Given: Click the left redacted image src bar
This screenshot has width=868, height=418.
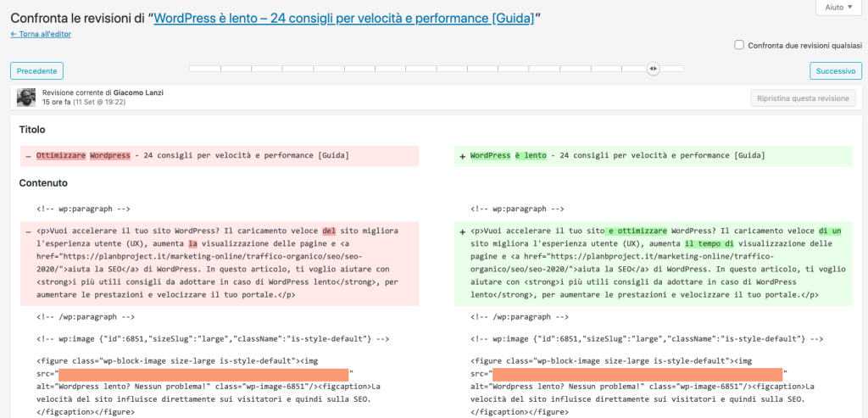Looking at the screenshot, I should click(x=203, y=374).
